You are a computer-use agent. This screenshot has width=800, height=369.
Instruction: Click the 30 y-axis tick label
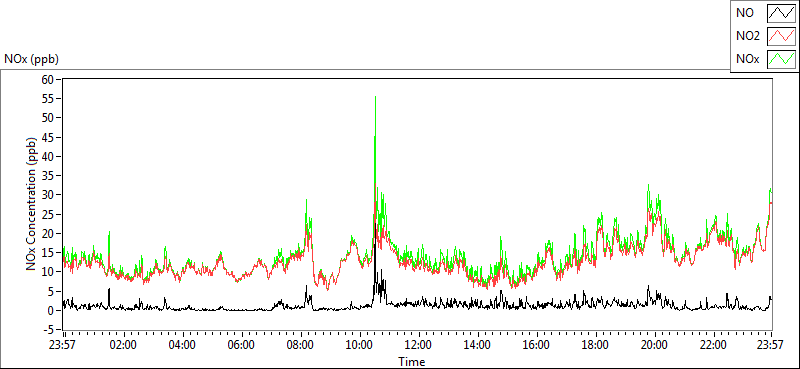point(48,194)
